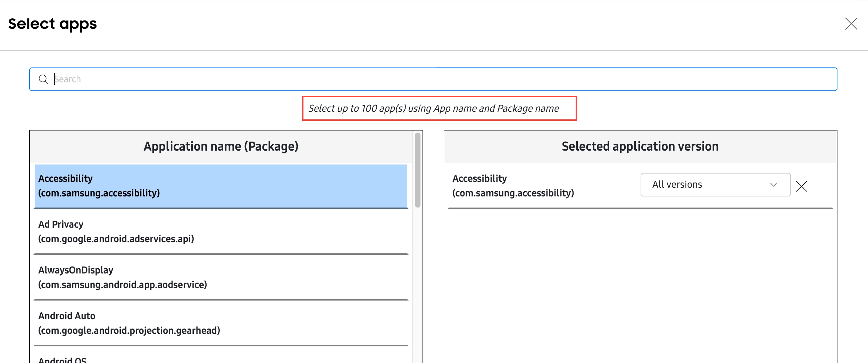This screenshot has height=363, width=868.
Task: Click the Selected application version header
Action: pos(640,146)
